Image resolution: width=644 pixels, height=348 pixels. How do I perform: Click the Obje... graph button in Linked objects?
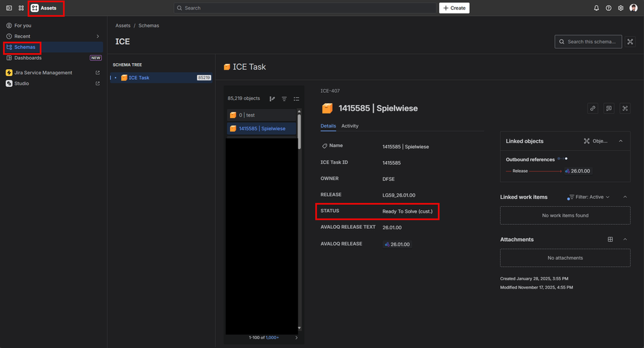pyautogui.click(x=596, y=140)
